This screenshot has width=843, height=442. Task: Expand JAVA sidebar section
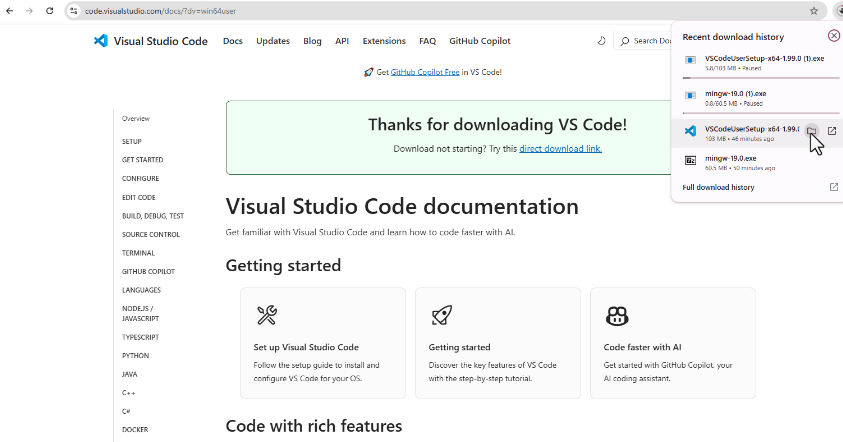tap(130, 374)
